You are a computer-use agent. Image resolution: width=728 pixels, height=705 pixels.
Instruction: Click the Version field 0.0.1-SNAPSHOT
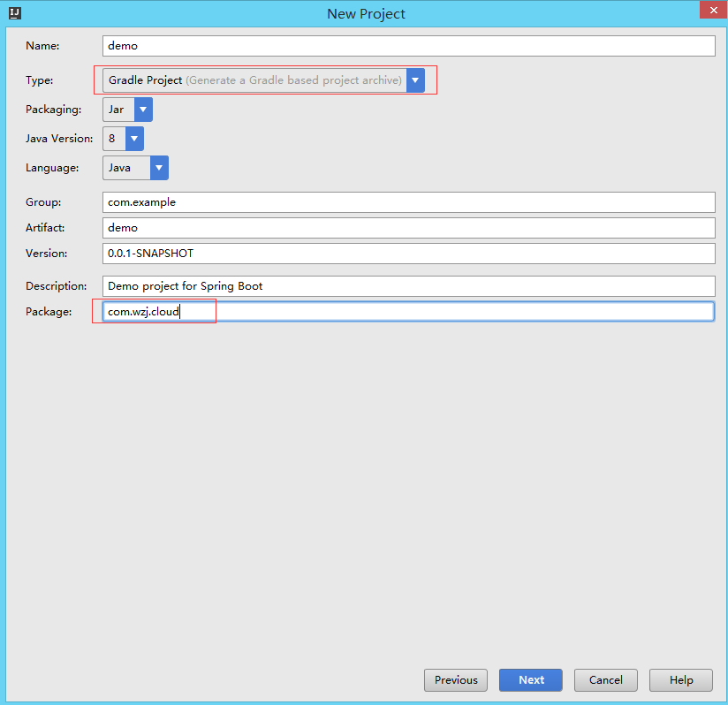click(x=408, y=254)
